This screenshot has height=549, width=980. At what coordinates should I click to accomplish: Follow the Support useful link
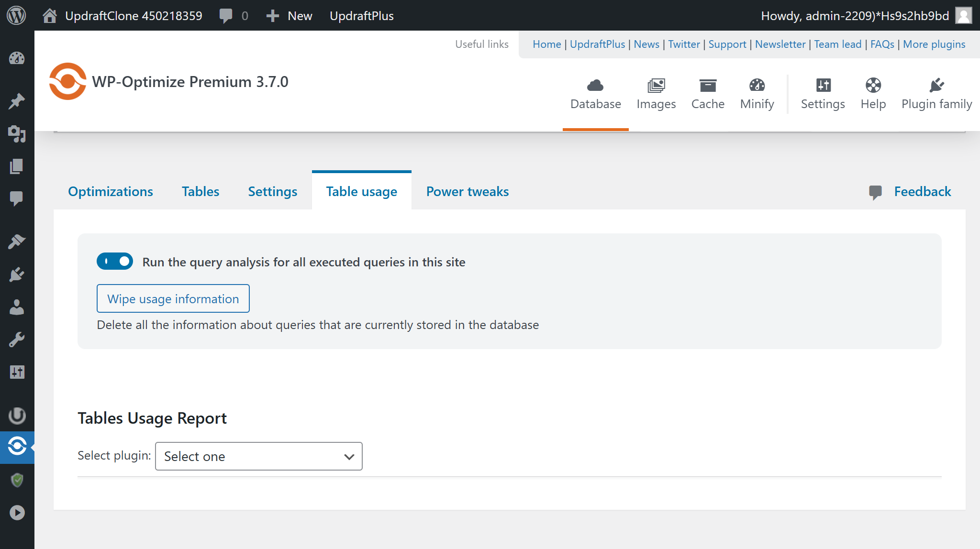(727, 44)
